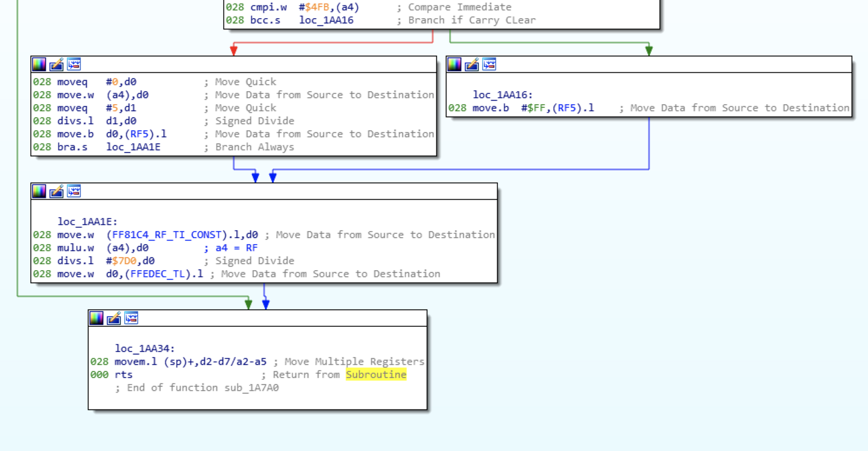Click the highlighted word Subroutine
The height and width of the screenshot is (451, 868).
pos(376,374)
